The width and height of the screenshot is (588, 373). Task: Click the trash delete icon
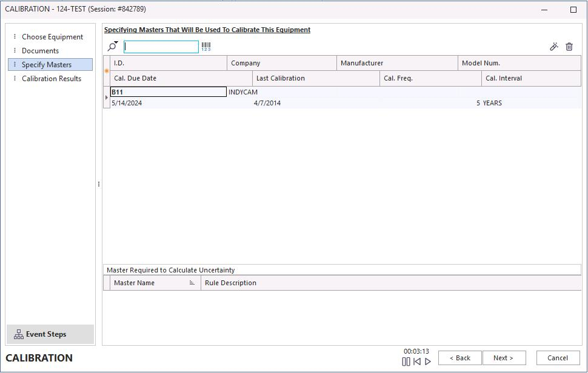pyautogui.click(x=569, y=47)
